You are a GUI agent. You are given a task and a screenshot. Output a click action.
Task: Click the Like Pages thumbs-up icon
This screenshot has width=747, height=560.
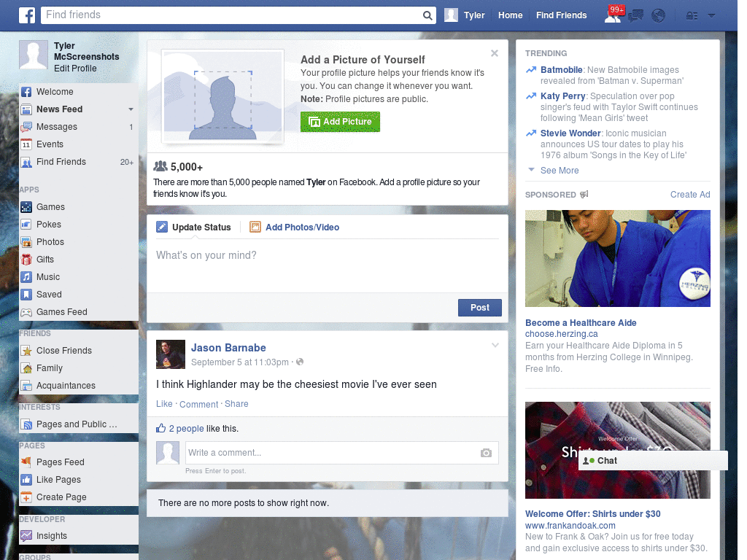[x=26, y=480]
